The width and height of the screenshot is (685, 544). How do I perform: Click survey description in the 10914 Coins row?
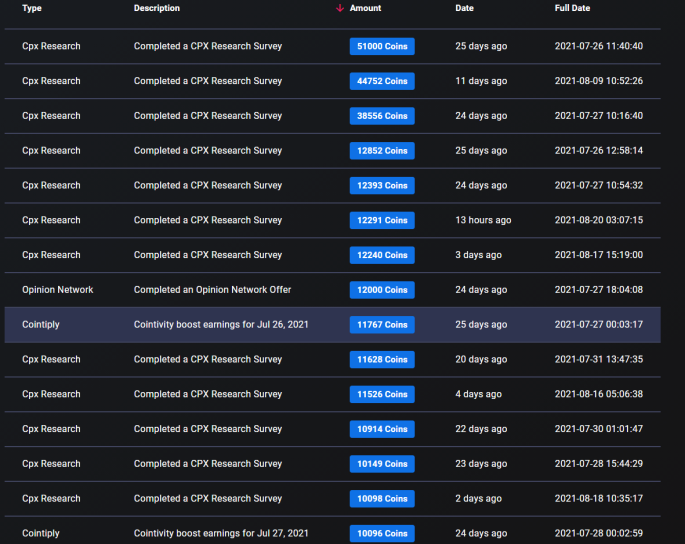point(208,429)
